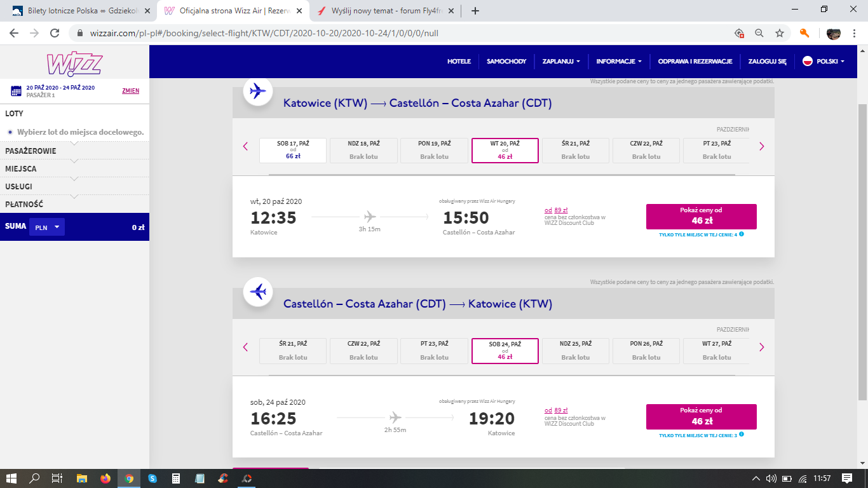Click the LOTY step heading in sidebar

[x=14, y=114]
